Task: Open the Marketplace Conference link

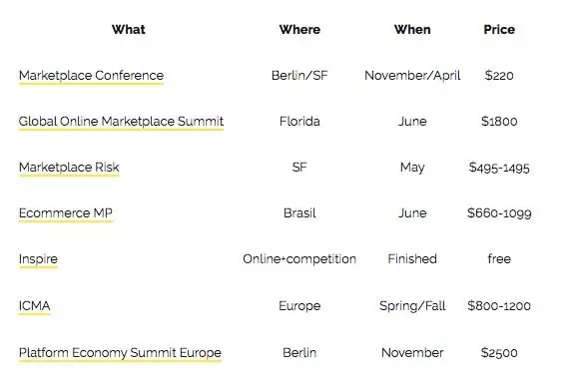Action: (x=91, y=76)
